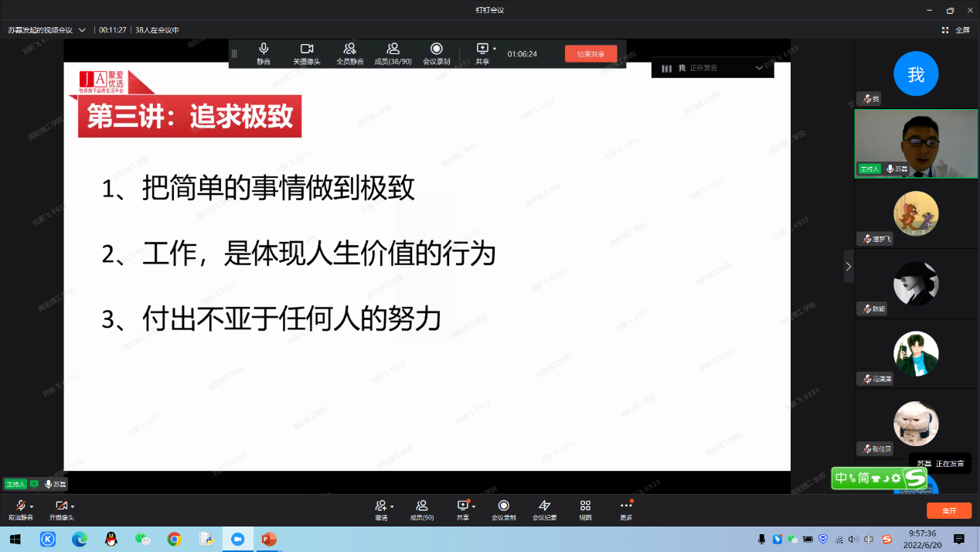Collapse the participant video sidebar arrow
This screenshot has width=980, height=552.
848,266
